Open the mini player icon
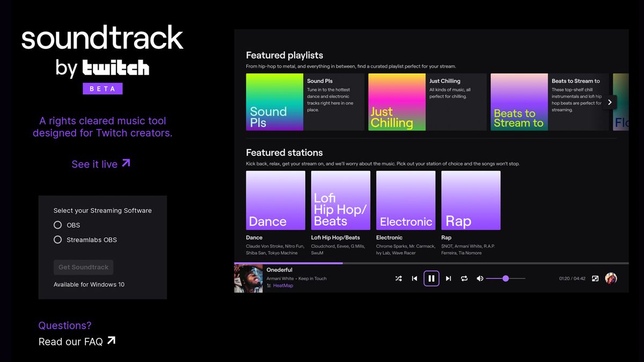This screenshot has height=362, width=644. click(595, 278)
